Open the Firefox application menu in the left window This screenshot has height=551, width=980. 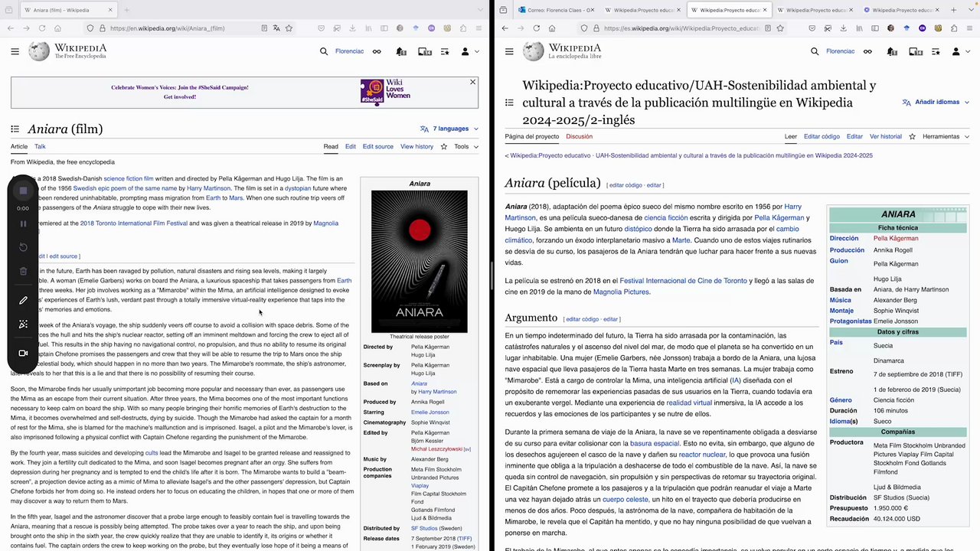click(479, 28)
